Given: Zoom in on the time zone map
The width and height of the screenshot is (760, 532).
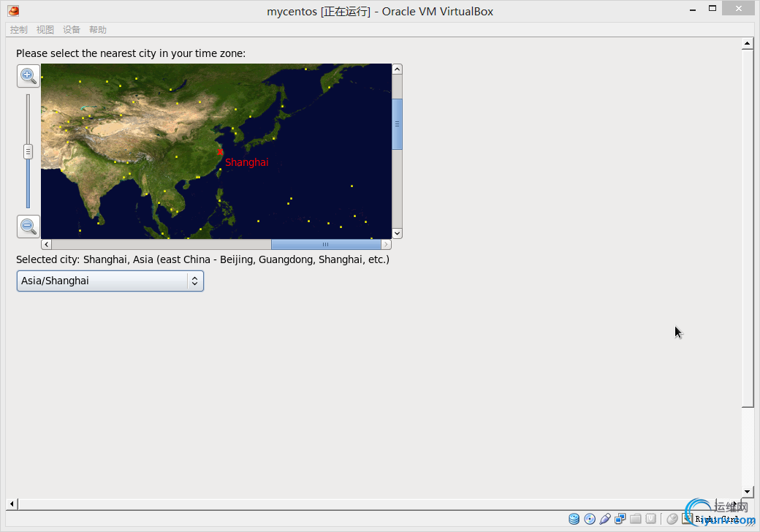Looking at the screenshot, I should pos(28,76).
